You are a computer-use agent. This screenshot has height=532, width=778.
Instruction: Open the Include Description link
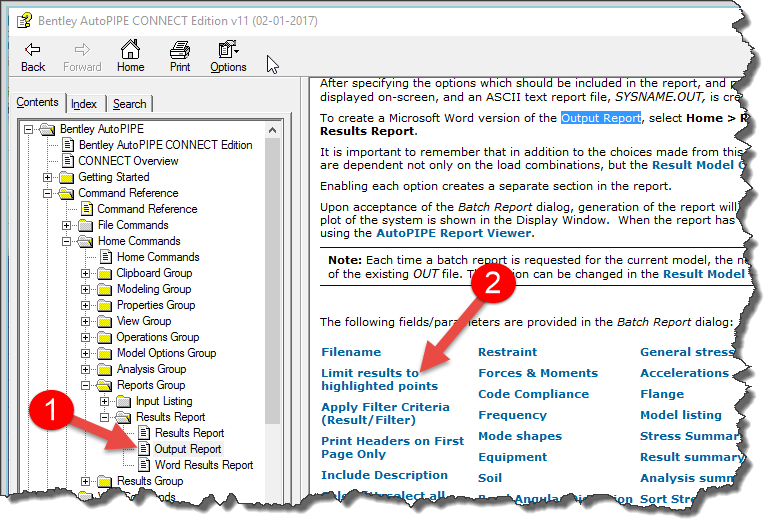[x=385, y=475]
